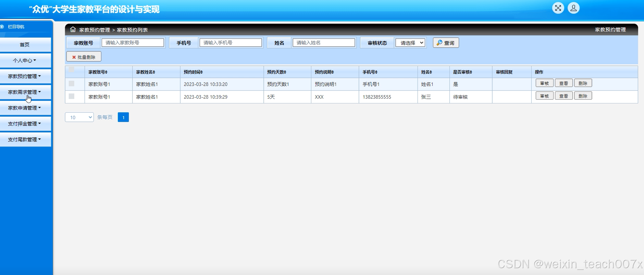Click 查看 for the 姓名1 row
Image resolution: width=644 pixels, height=275 pixels.
click(x=563, y=83)
